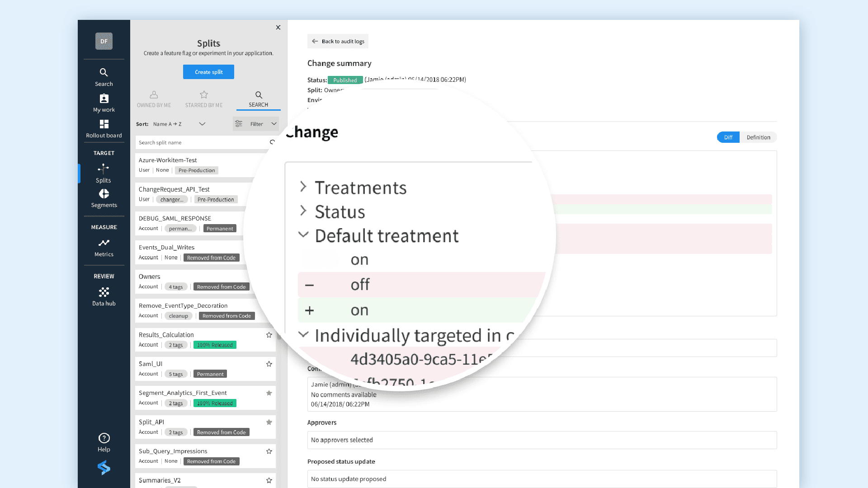Open Data hub
Screen dimensions: 868x488
pyautogui.click(x=104, y=297)
